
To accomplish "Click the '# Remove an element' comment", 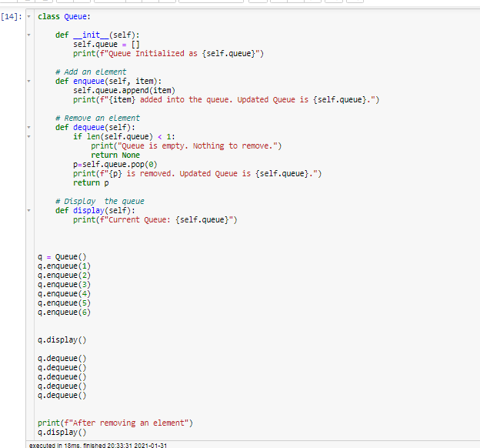I will (x=98, y=119).
